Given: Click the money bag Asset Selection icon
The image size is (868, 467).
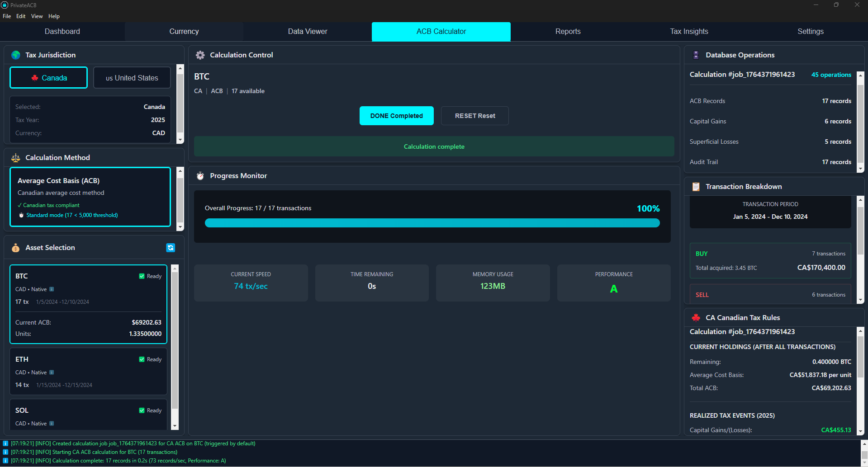Looking at the screenshot, I should [x=15, y=248].
